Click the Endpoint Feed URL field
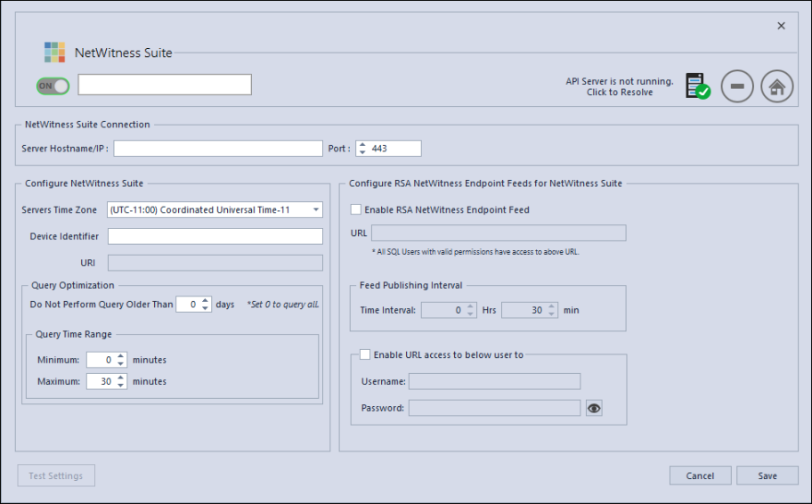This screenshot has width=812, height=504. point(499,232)
